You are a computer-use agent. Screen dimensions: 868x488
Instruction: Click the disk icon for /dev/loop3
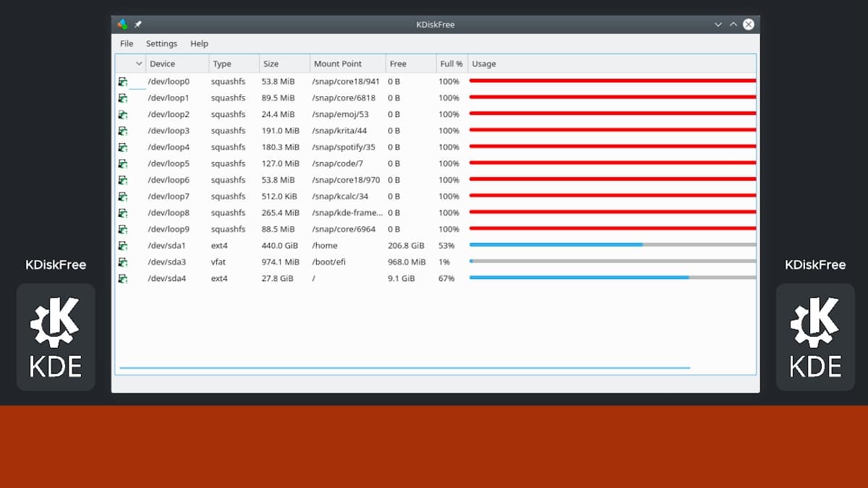click(x=123, y=131)
